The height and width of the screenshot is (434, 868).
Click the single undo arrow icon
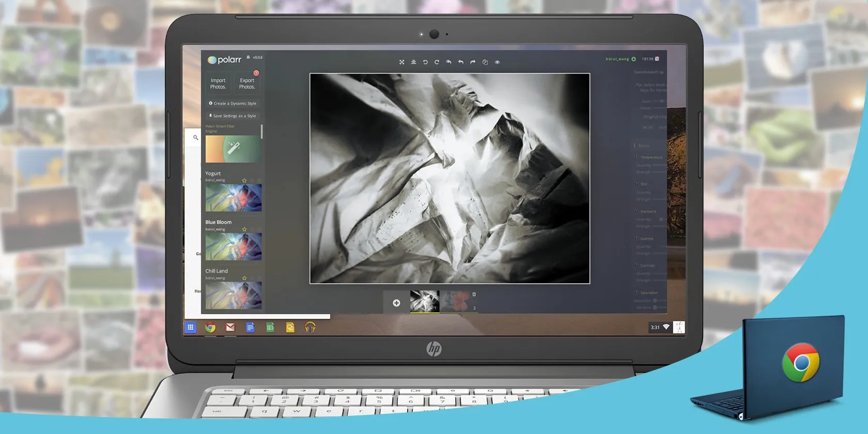point(460,62)
